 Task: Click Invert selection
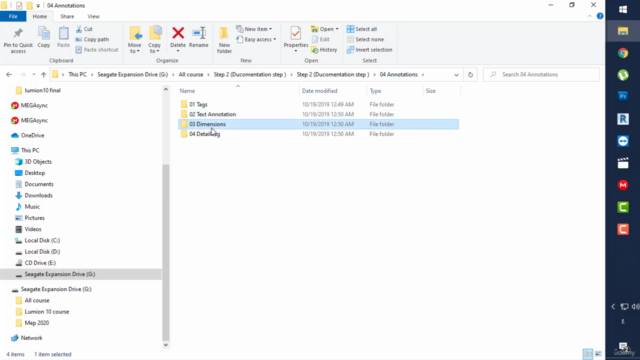[369, 50]
